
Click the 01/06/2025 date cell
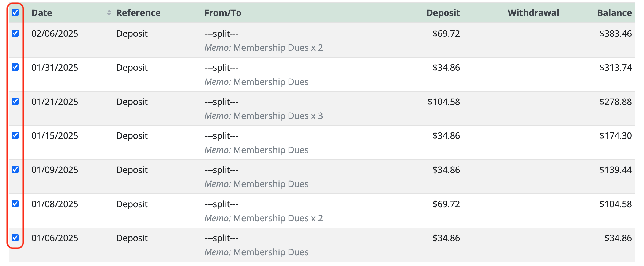click(x=55, y=238)
